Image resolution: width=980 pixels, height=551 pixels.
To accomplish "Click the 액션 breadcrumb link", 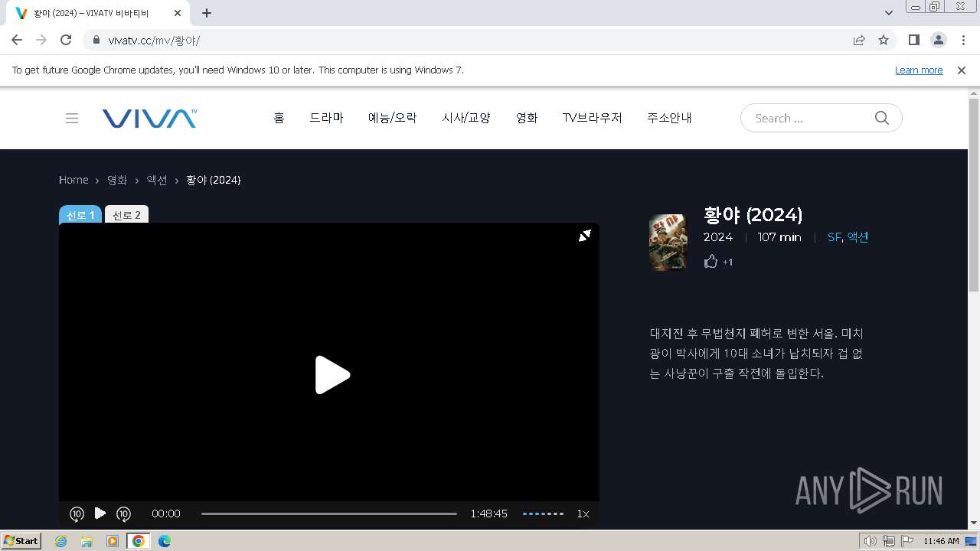I will point(157,180).
